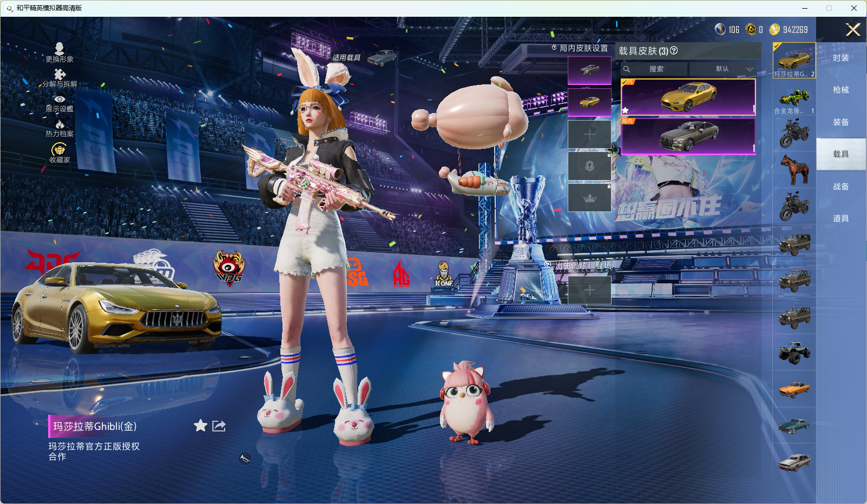Image resolution: width=867 pixels, height=504 pixels.
Task: Expand the 默认 sort dropdown
Action: click(x=722, y=69)
